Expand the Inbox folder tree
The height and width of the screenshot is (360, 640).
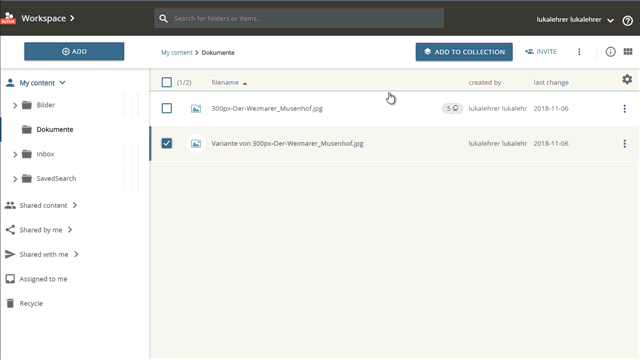coord(15,154)
